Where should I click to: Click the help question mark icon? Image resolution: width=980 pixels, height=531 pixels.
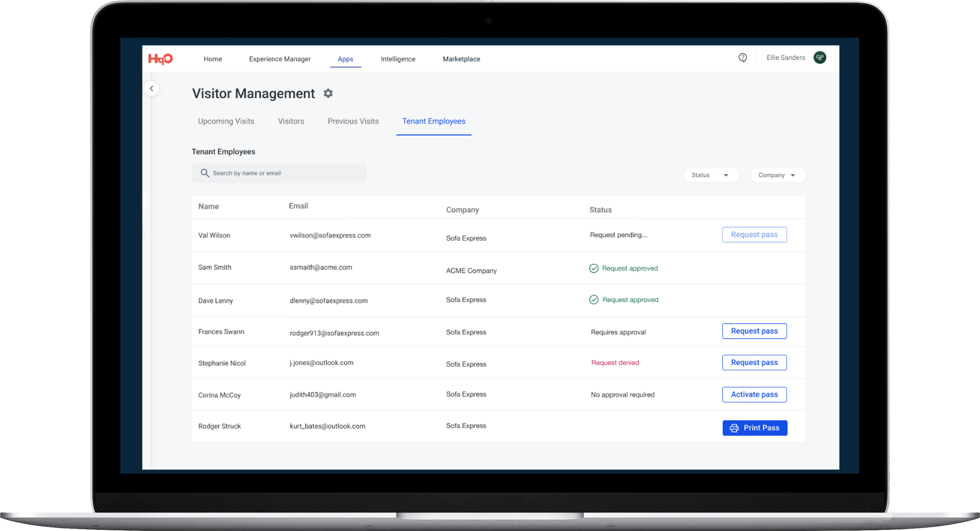742,58
